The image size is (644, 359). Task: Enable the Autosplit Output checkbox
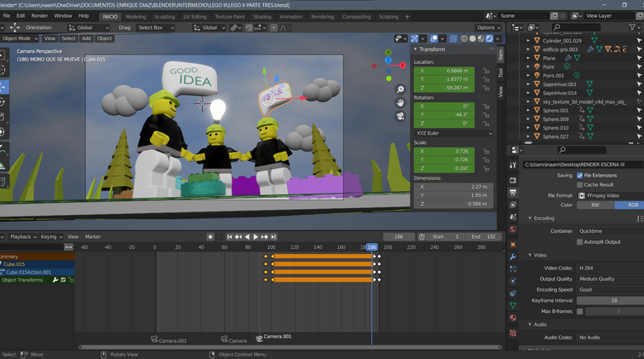point(580,242)
